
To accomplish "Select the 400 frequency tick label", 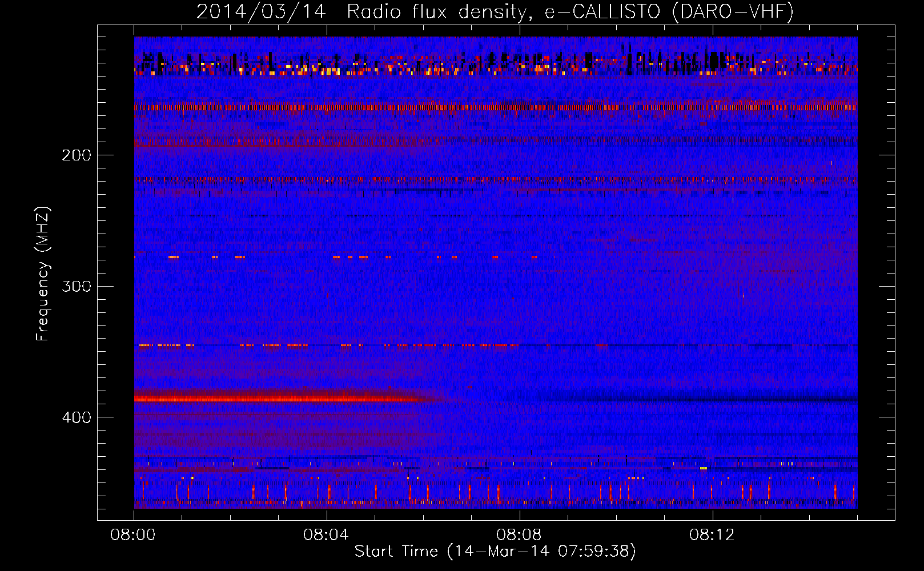I will click(77, 417).
